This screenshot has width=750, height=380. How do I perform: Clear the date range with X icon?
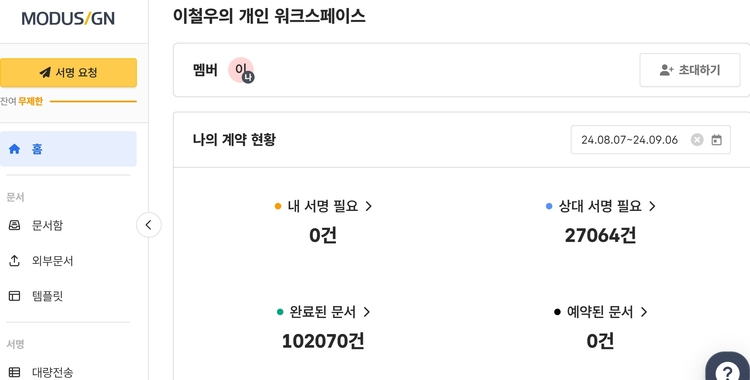click(697, 140)
